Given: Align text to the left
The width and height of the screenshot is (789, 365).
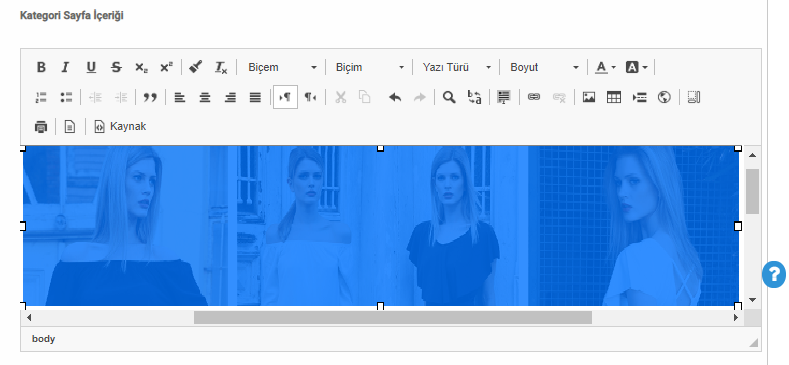Looking at the screenshot, I should click(x=180, y=97).
